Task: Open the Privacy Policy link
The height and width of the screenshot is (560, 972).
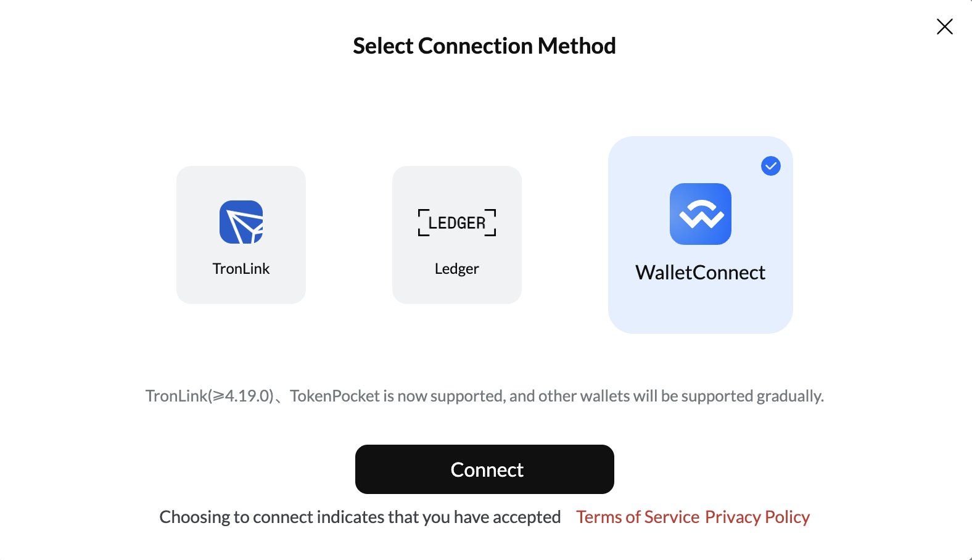Action: (757, 517)
